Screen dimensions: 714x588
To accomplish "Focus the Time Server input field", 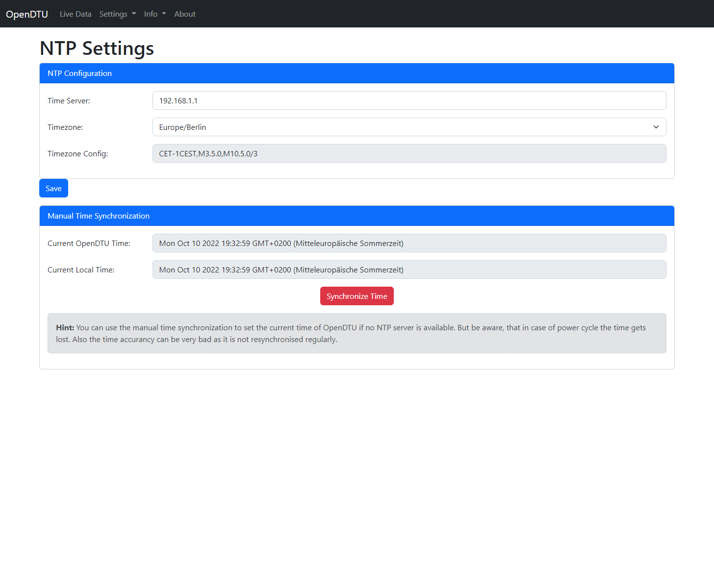I will click(408, 100).
